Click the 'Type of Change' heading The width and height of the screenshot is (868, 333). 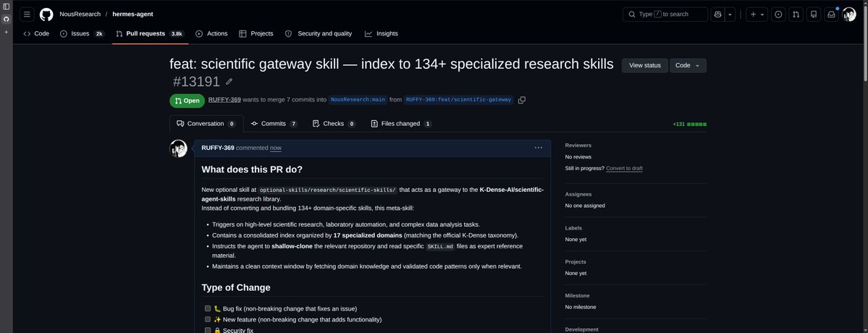(236, 287)
